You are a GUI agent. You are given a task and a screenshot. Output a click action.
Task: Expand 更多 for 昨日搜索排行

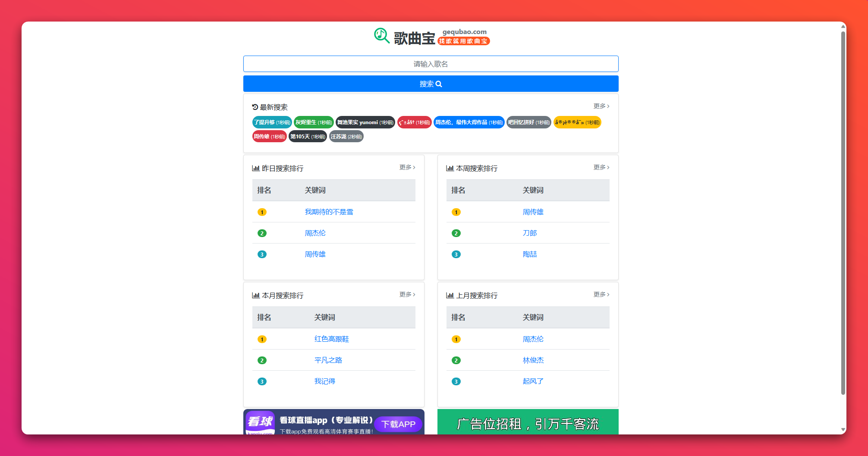tap(407, 167)
